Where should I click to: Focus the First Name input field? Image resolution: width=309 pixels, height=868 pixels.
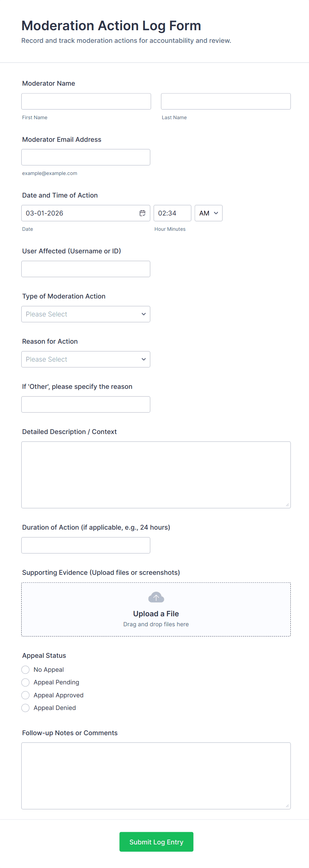click(86, 101)
